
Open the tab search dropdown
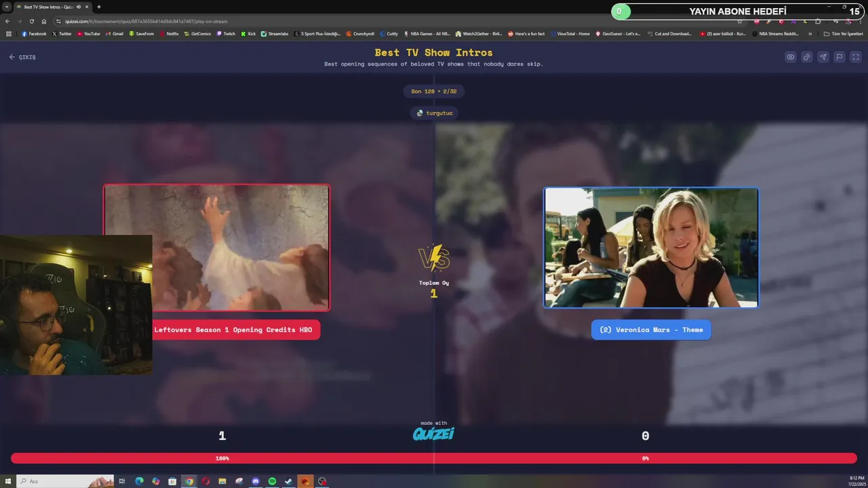[x=6, y=7]
